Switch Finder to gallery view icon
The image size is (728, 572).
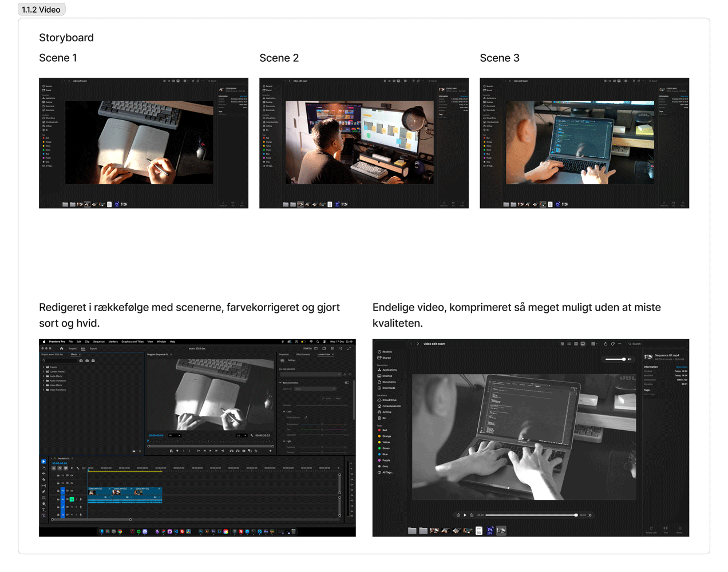tap(583, 344)
